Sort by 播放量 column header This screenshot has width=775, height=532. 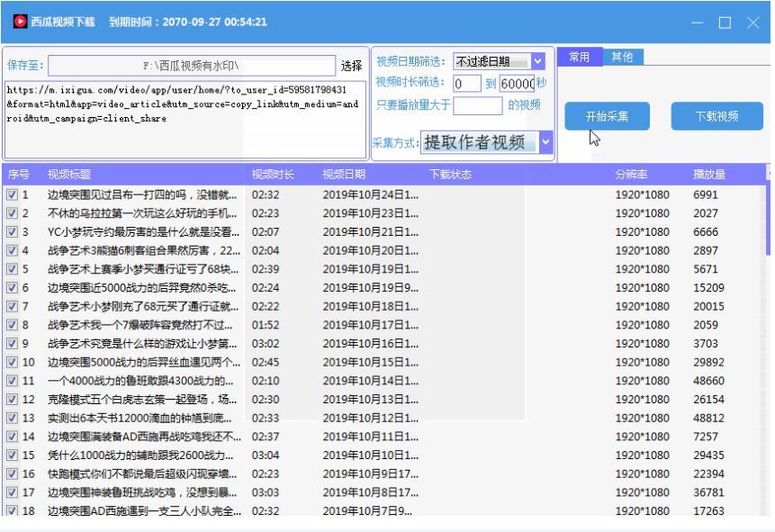[x=709, y=174]
